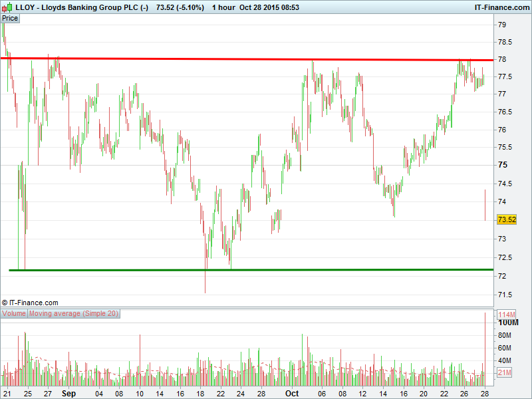Click the © IT-Finance.com copyright text
The height and width of the screenshot is (399, 532).
click(x=30, y=303)
